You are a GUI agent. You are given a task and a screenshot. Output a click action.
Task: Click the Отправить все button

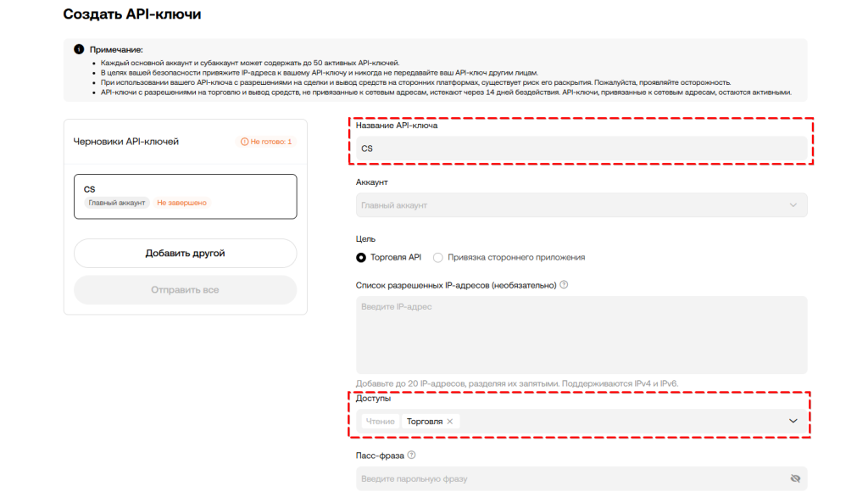pyautogui.click(x=185, y=290)
